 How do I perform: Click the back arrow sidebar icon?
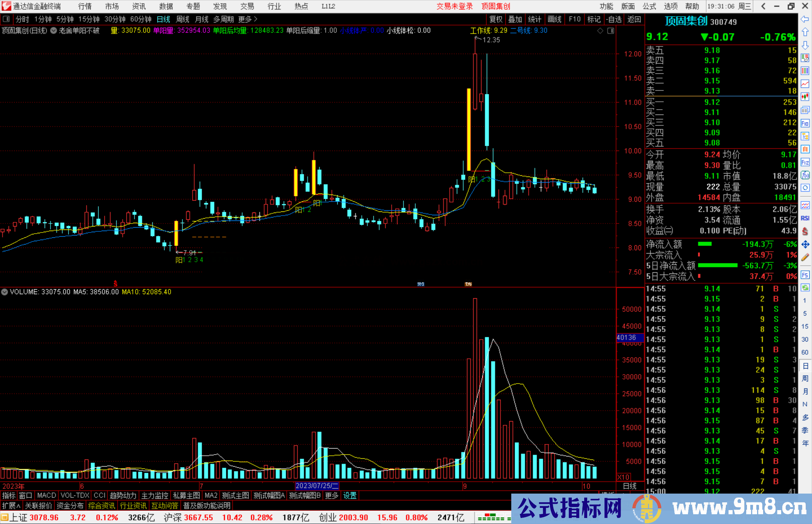tap(805, 19)
